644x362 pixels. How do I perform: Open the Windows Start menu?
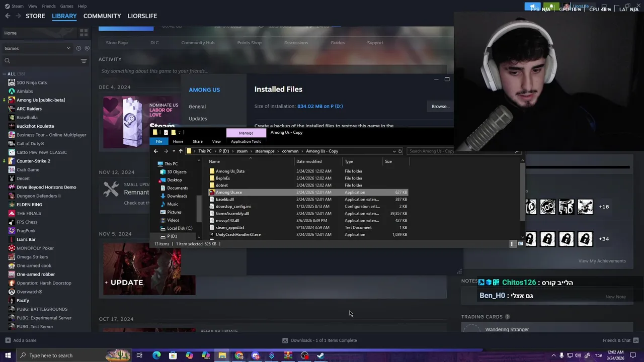click(x=8, y=355)
